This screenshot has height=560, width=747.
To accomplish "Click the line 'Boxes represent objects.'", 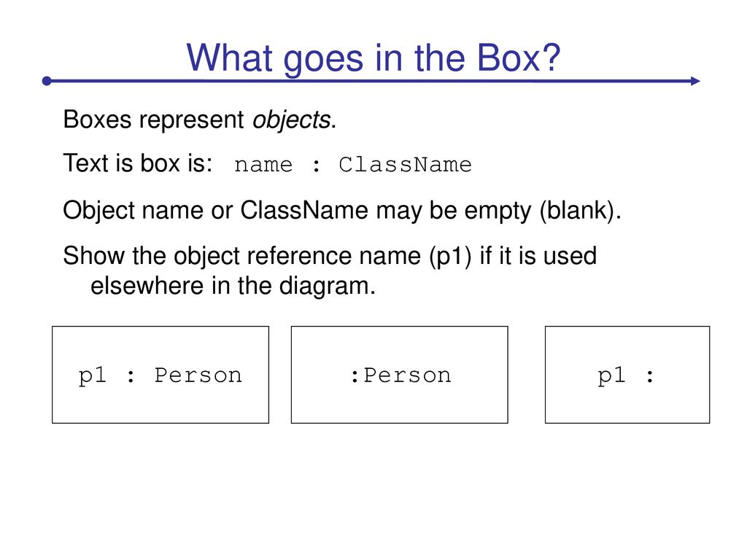I will tap(200, 120).
